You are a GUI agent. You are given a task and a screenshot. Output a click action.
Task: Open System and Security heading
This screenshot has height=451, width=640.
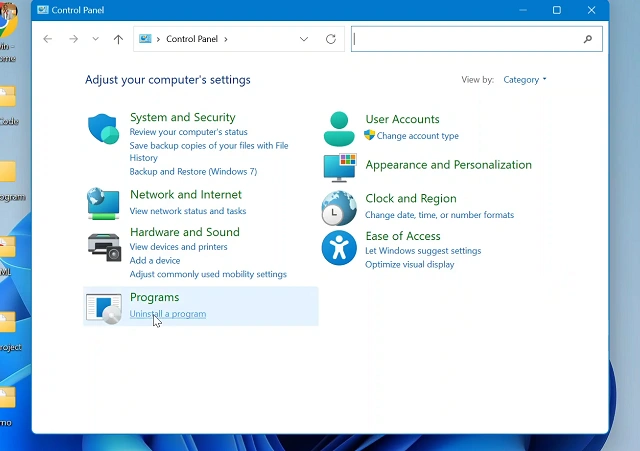click(182, 118)
